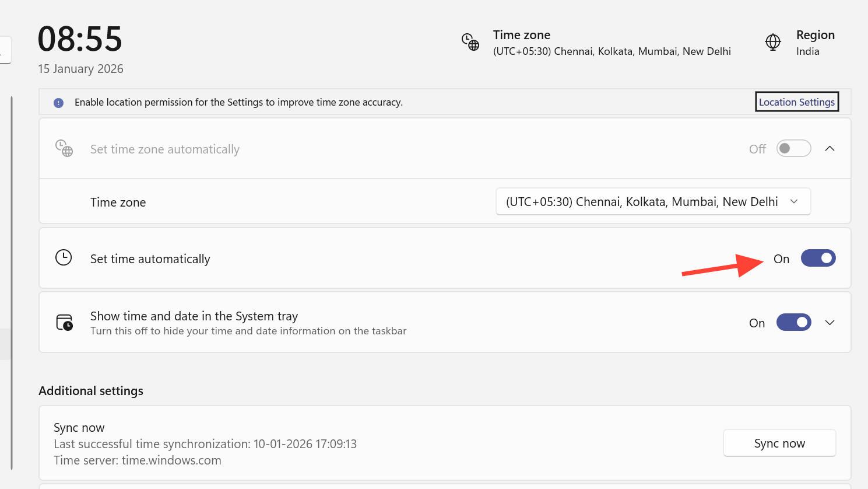Click the Set time zone automatically icon

point(64,148)
